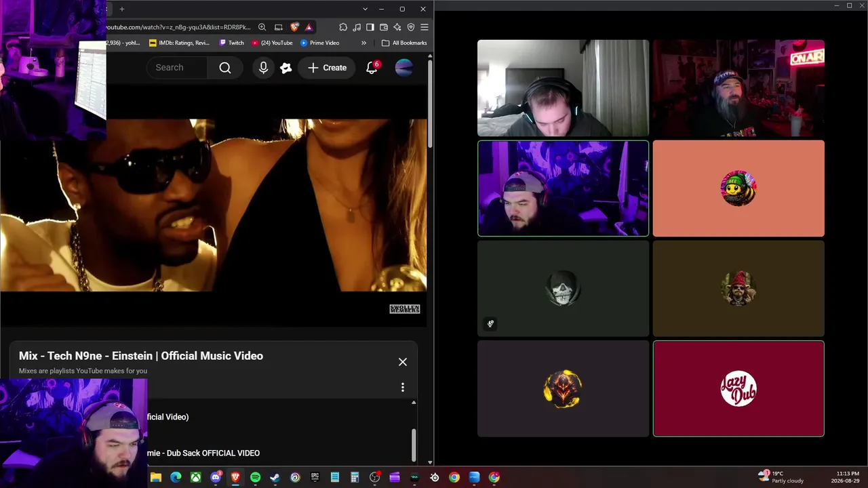This screenshot has height=488, width=868.
Task: Select the ON AIR neon webcam tile
Action: point(738,88)
